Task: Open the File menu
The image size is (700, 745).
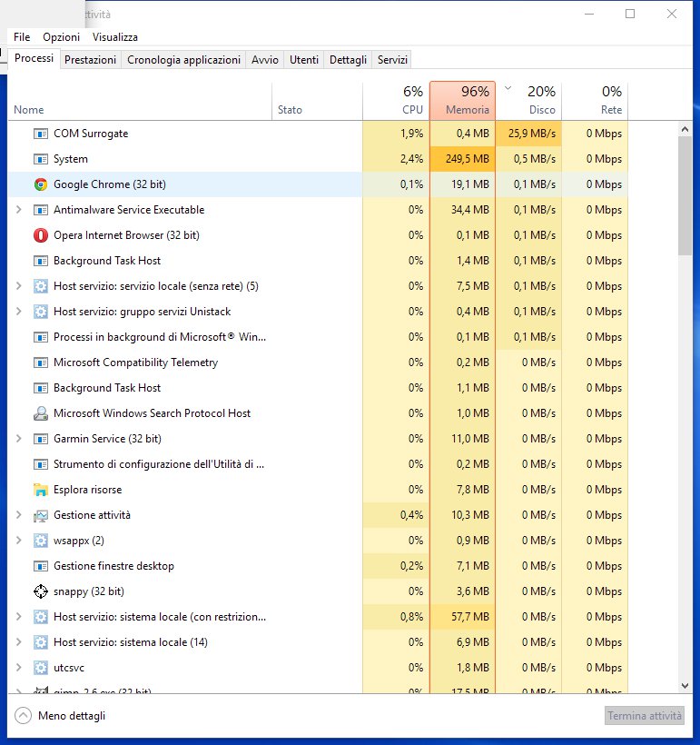Action: (22, 37)
